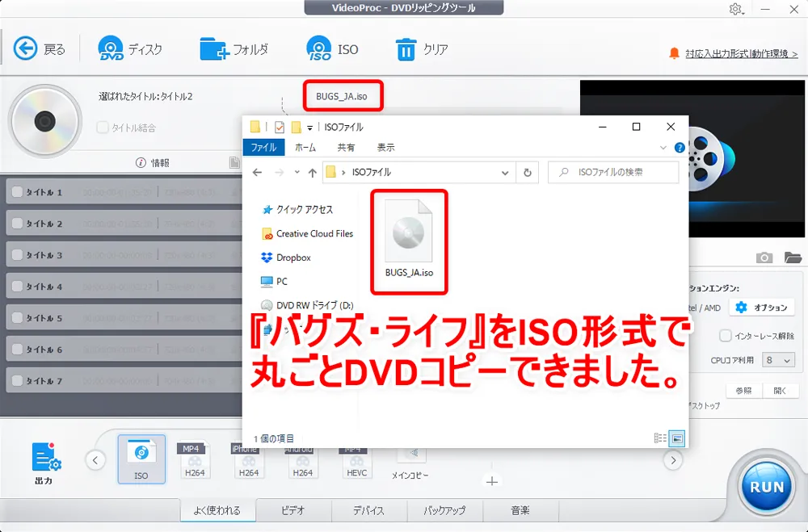Switch to the デバイス tab
The image size is (808, 532).
(369, 510)
